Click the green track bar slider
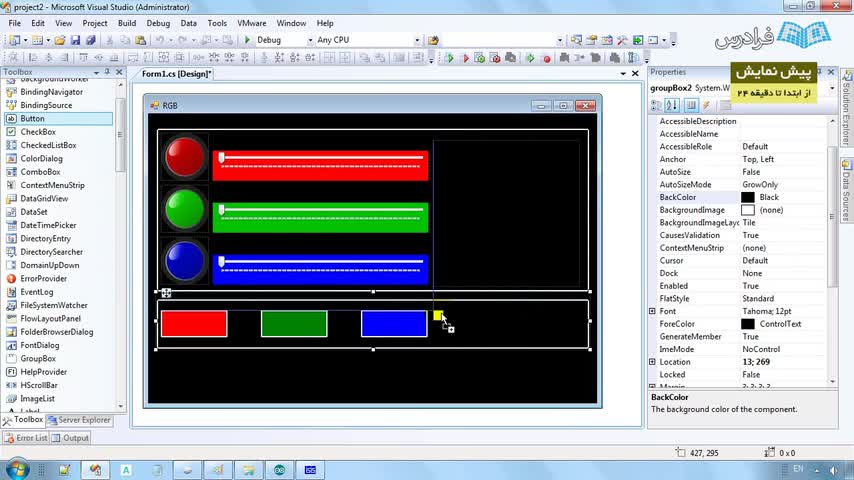The height and width of the screenshot is (480, 854). click(x=320, y=217)
